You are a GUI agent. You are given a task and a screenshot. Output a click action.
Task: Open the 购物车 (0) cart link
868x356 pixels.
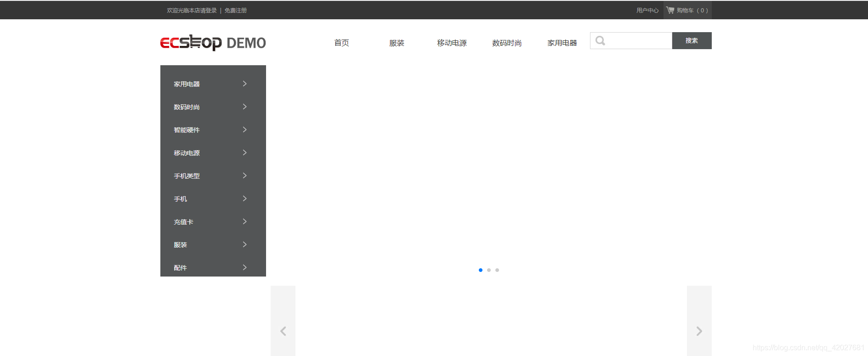click(x=687, y=10)
